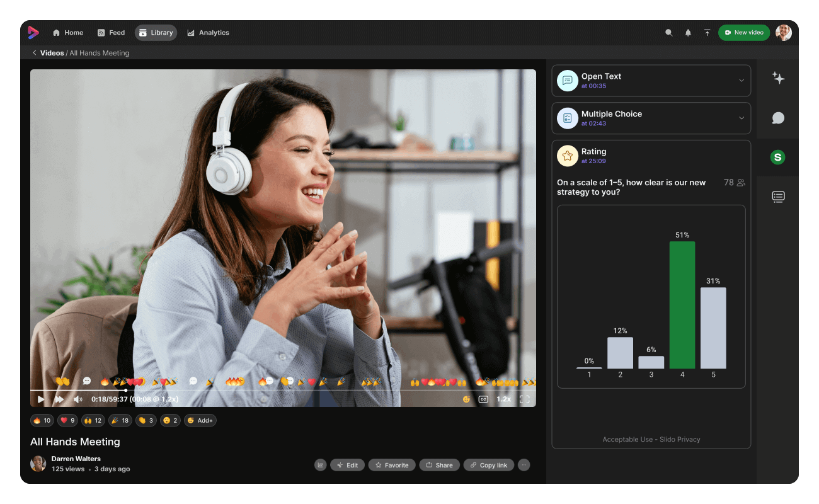Click the upload arrow icon
Viewport: 819px width, 504px height.
[707, 33]
